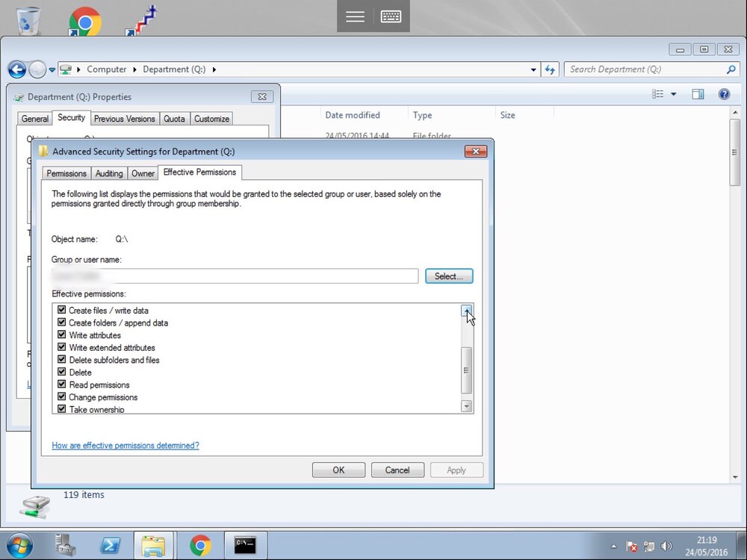Viewport: 747px width, 560px height.
Task: Switch to the Auditing tab
Action: (109, 173)
